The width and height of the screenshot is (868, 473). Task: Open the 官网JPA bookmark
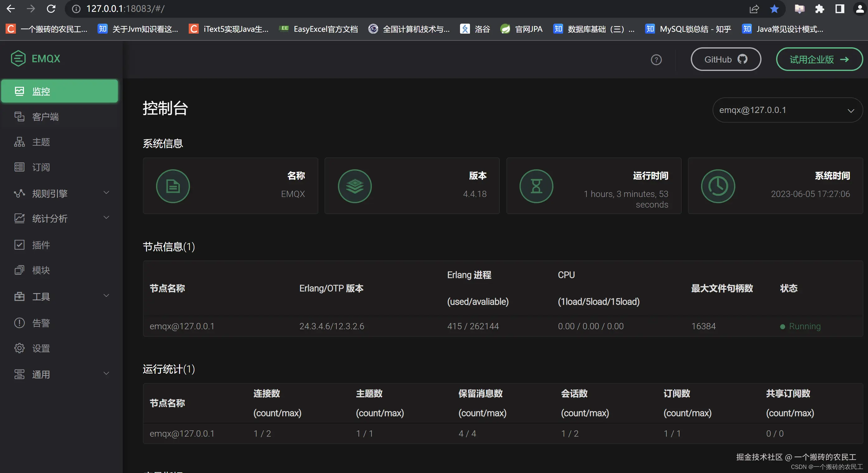click(x=521, y=29)
